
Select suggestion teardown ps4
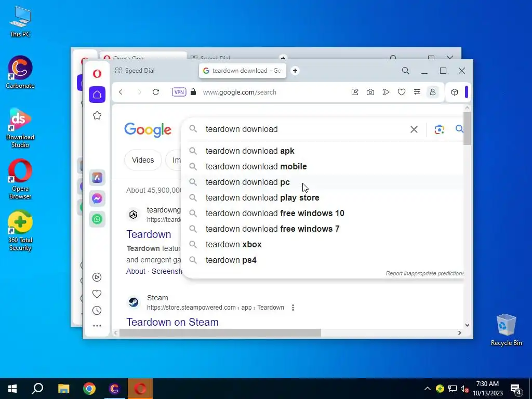coord(322,260)
